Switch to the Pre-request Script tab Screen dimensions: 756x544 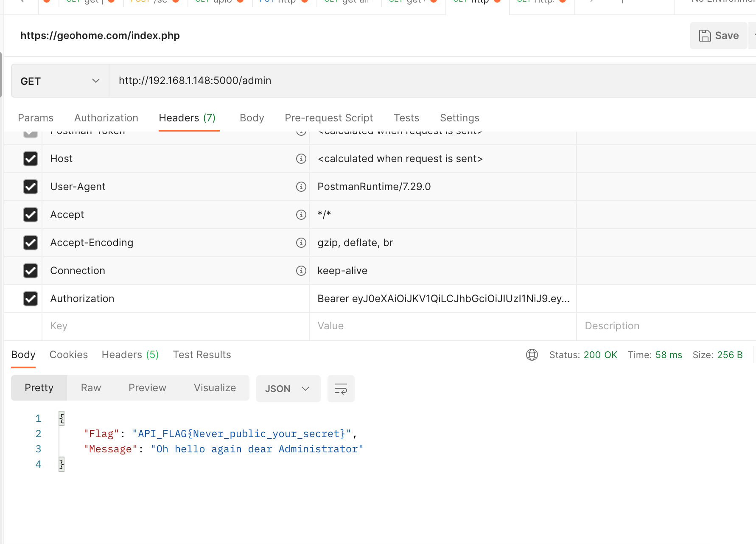[329, 118]
